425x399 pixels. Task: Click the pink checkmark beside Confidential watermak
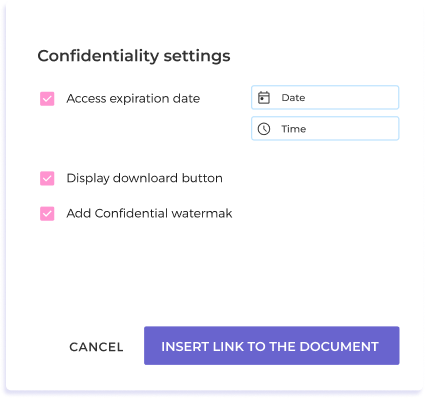point(47,214)
